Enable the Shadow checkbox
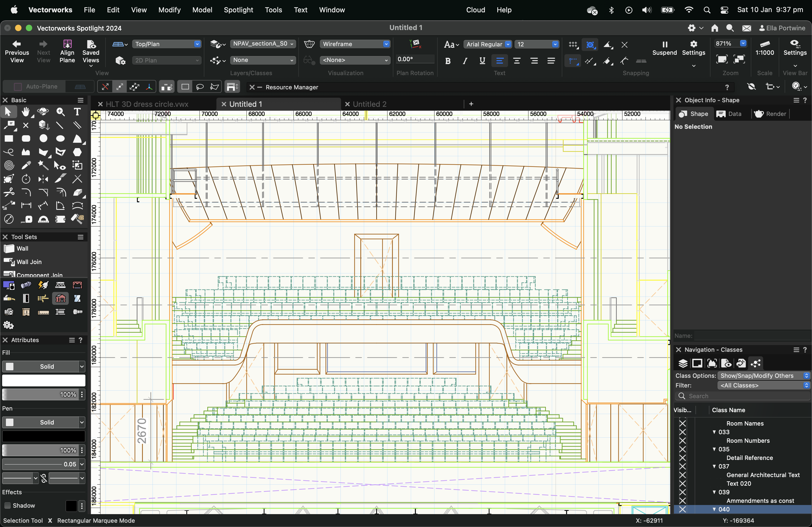The height and width of the screenshot is (527, 812). 7,506
